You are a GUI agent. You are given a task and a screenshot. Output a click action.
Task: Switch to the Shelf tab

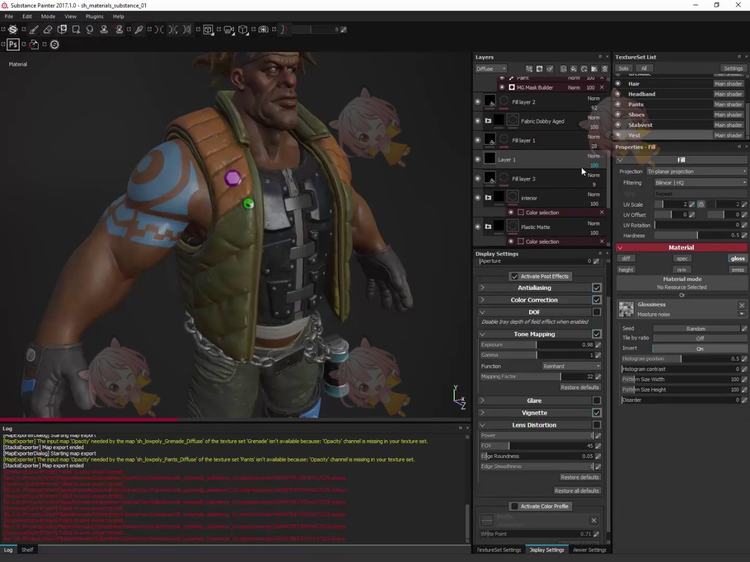[27, 550]
